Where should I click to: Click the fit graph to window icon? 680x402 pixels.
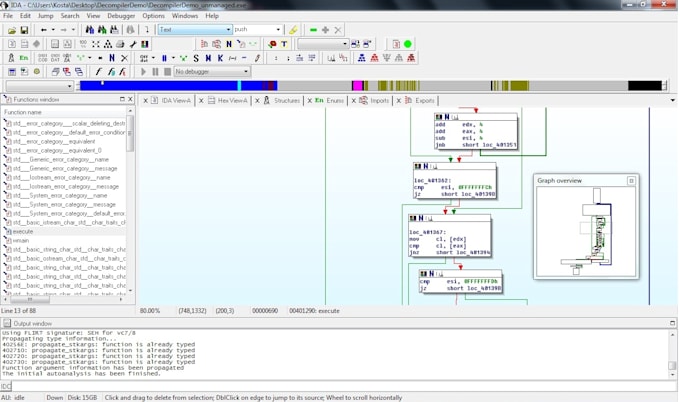pyautogui.click(x=95, y=44)
